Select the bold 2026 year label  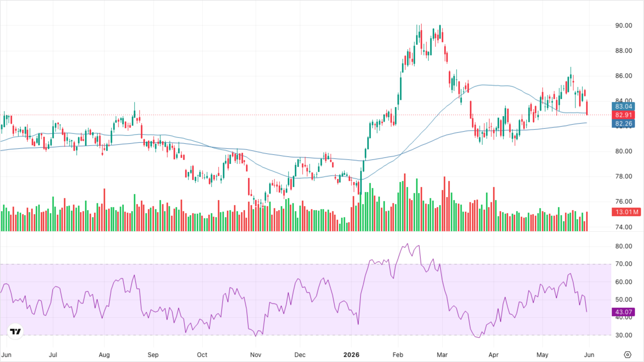pos(351,355)
